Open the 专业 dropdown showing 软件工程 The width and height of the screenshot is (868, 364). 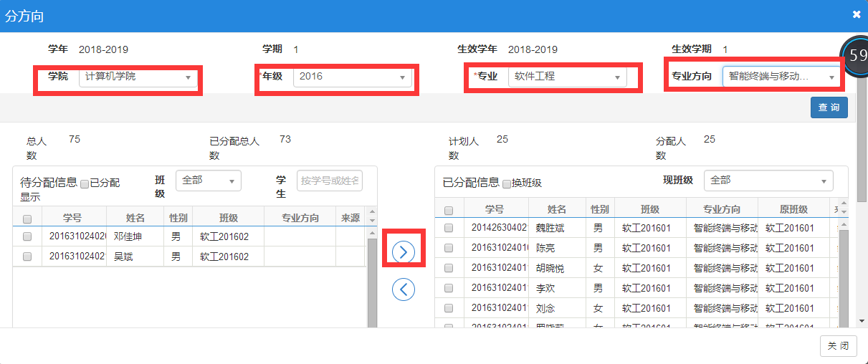tap(566, 77)
